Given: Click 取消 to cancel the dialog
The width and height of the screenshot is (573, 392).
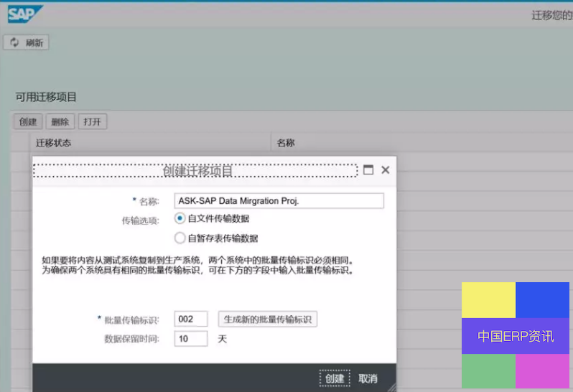Looking at the screenshot, I should (x=368, y=378).
